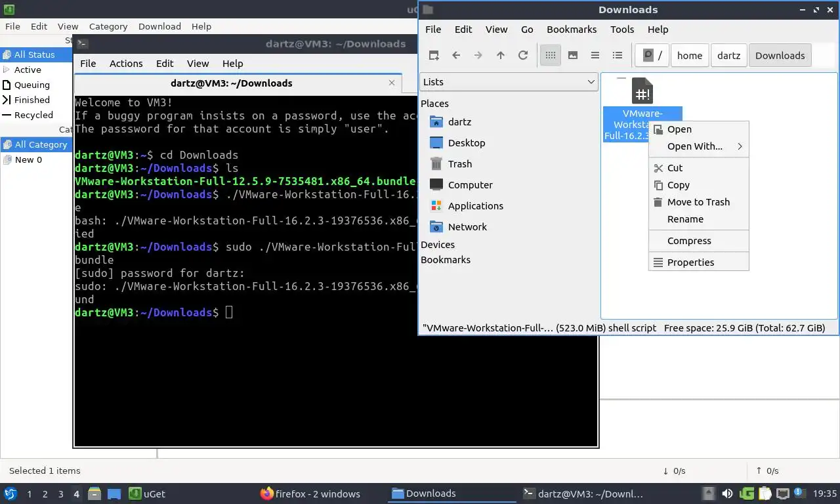Switch to workspace 3

pos(60,494)
